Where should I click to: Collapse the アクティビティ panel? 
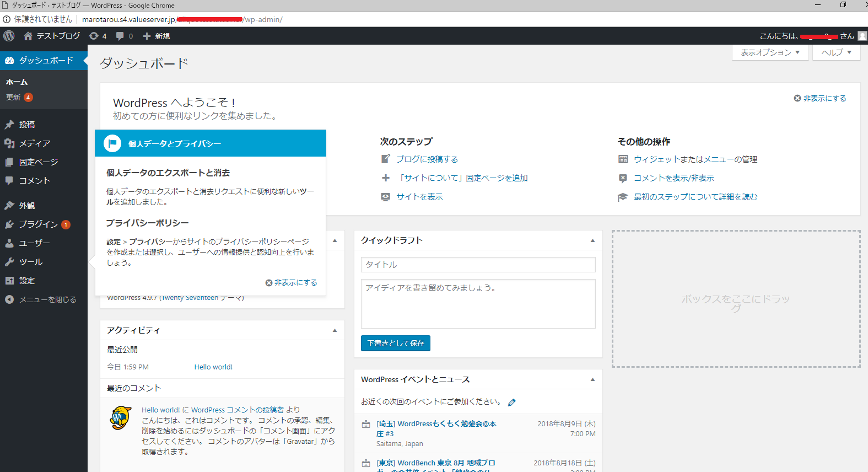[x=335, y=330]
